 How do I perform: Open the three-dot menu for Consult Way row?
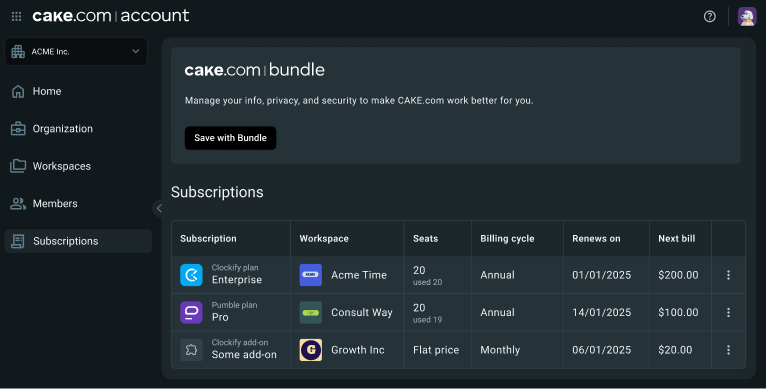coord(728,312)
